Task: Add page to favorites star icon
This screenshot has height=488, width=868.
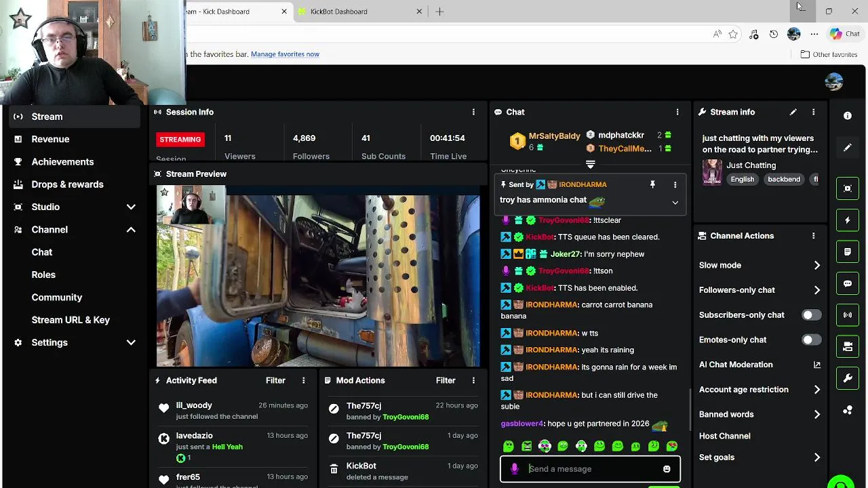Action: [x=733, y=34]
